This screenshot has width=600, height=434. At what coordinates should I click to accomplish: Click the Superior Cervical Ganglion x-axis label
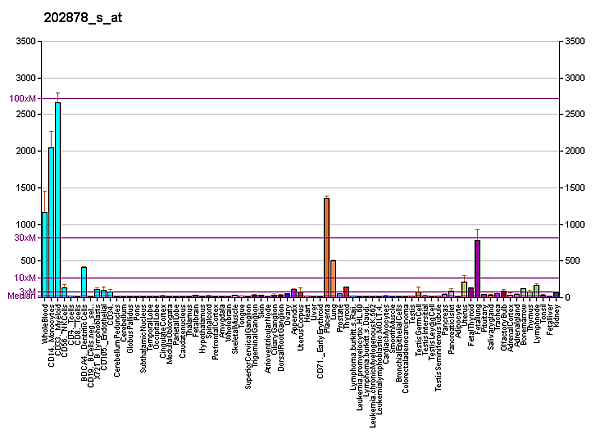pos(249,330)
